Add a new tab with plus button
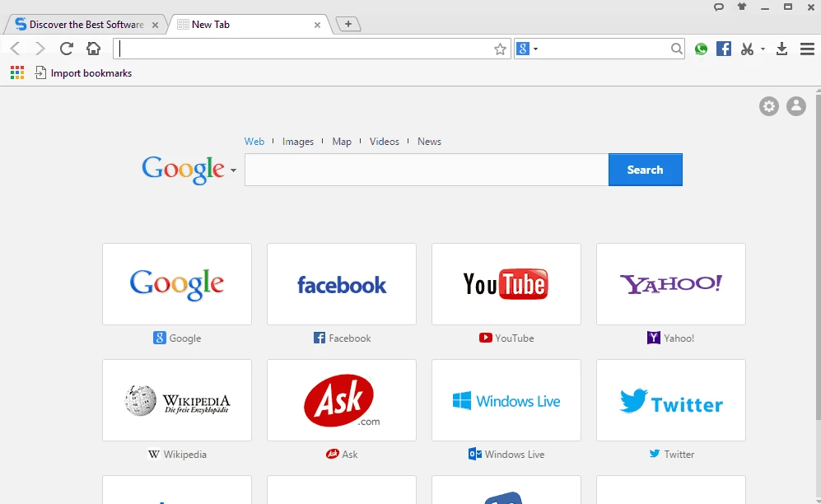 coord(348,24)
